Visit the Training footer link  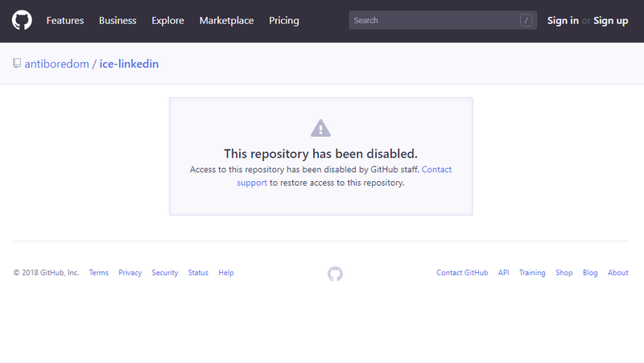532,273
